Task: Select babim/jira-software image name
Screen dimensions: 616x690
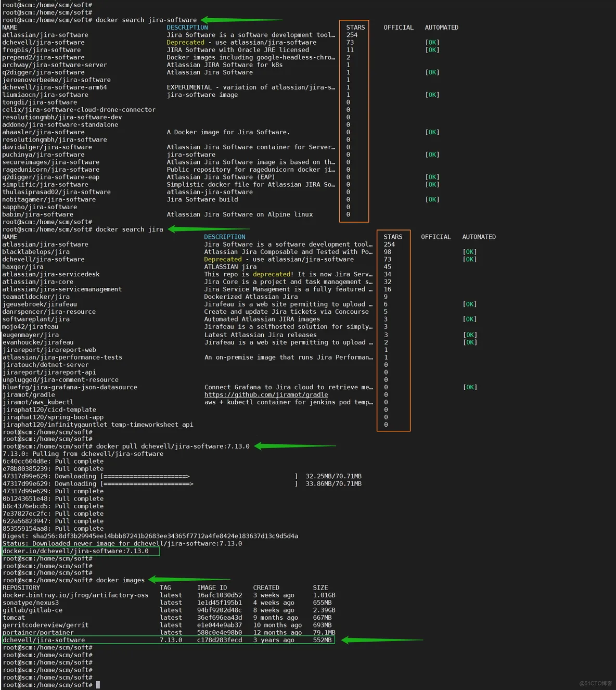Action: tap(37, 214)
